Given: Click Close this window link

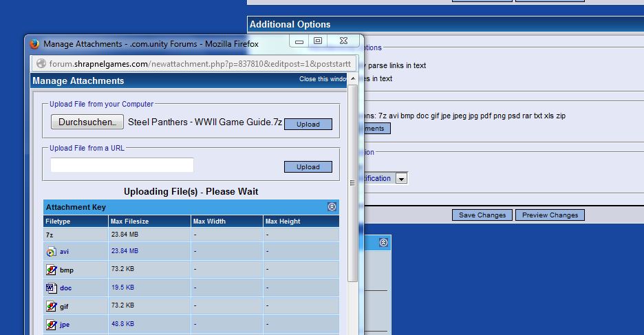Looking at the screenshot, I should pos(323,79).
